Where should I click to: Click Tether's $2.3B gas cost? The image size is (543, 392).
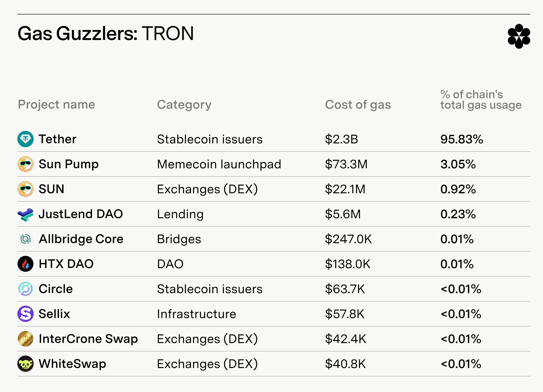click(341, 139)
